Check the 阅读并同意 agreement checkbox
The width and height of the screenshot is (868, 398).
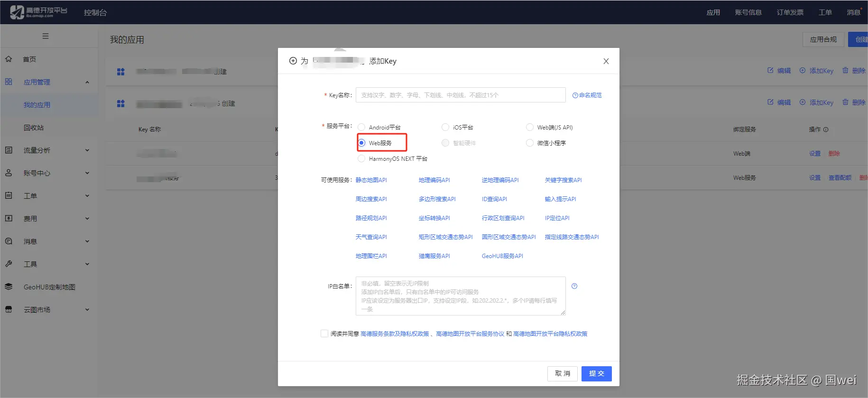coord(324,333)
